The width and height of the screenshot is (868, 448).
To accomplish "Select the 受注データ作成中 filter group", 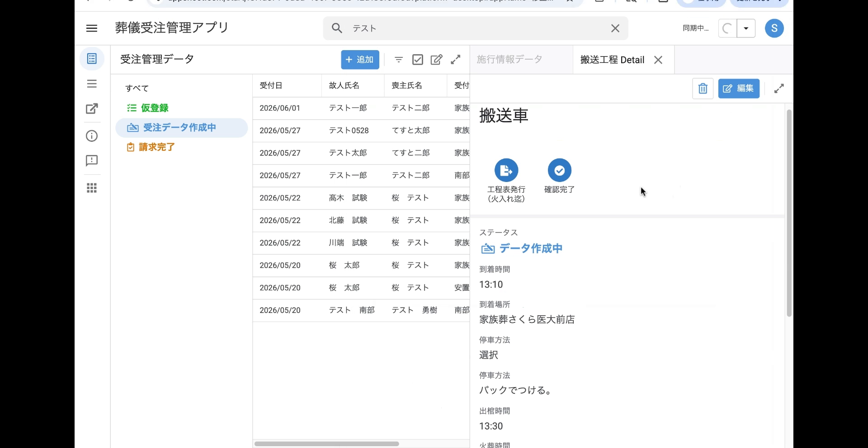I will pyautogui.click(x=182, y=128).
